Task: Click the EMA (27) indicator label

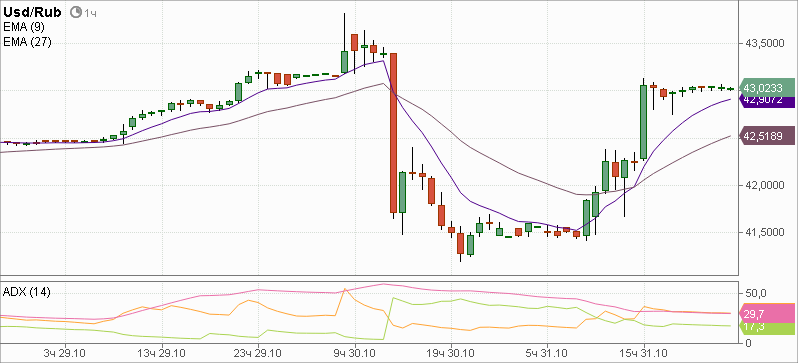Action: [x=26, y=42]
